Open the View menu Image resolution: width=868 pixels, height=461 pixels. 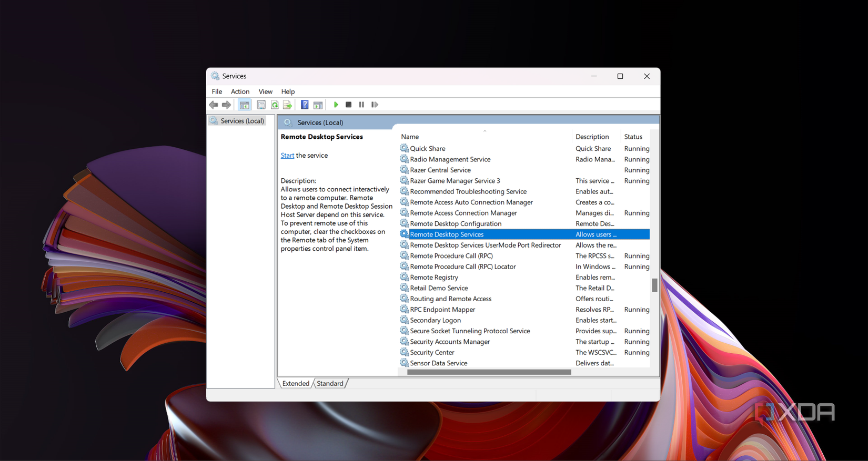265,91
